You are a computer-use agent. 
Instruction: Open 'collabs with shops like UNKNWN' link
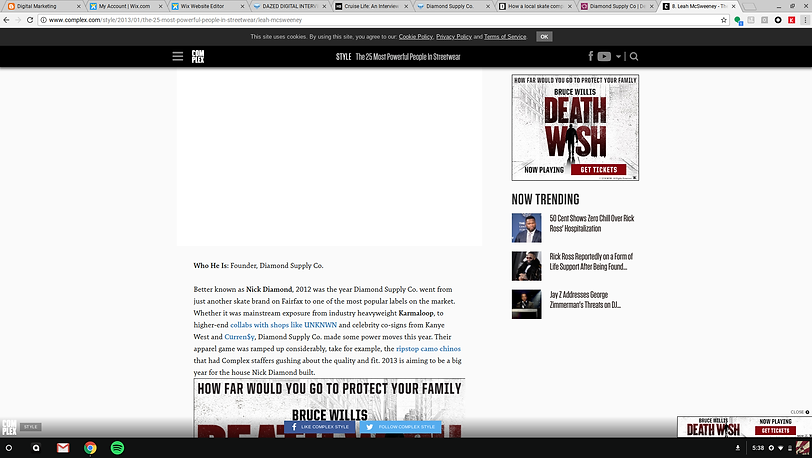click(x=283, y=325)
